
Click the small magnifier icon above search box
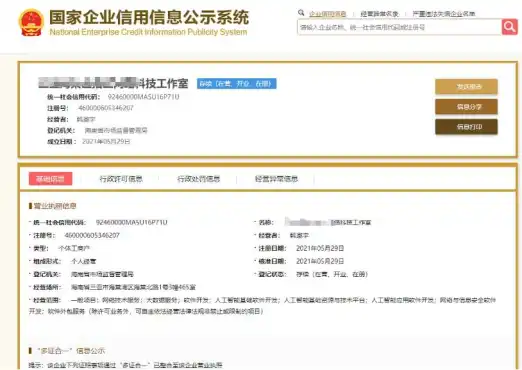(x=301, y=13)
